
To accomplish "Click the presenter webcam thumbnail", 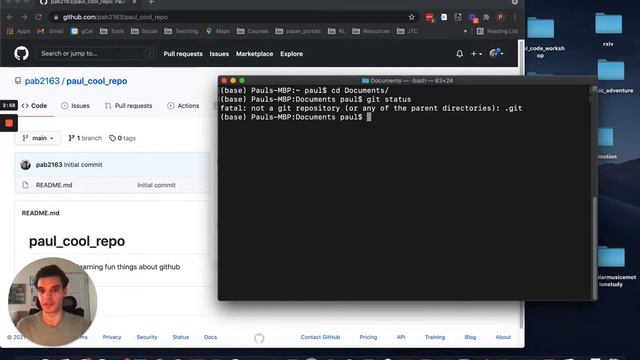I will (52, 301).
